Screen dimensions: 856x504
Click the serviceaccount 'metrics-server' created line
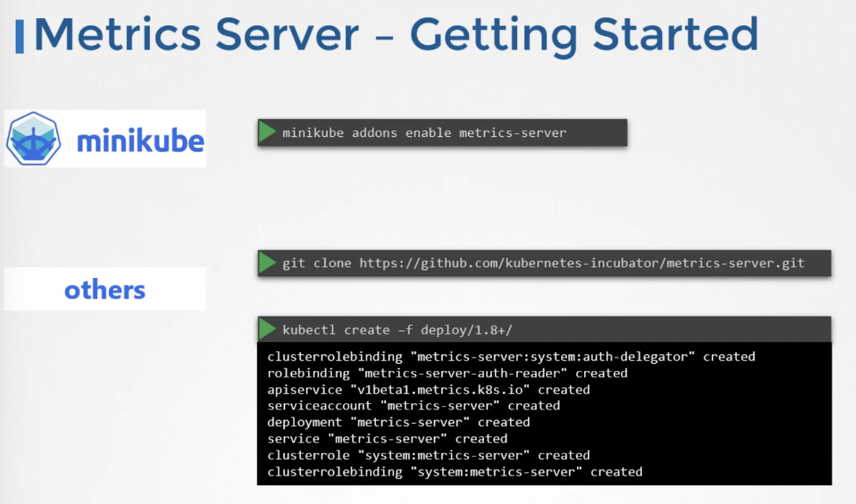tap(413, 406)
